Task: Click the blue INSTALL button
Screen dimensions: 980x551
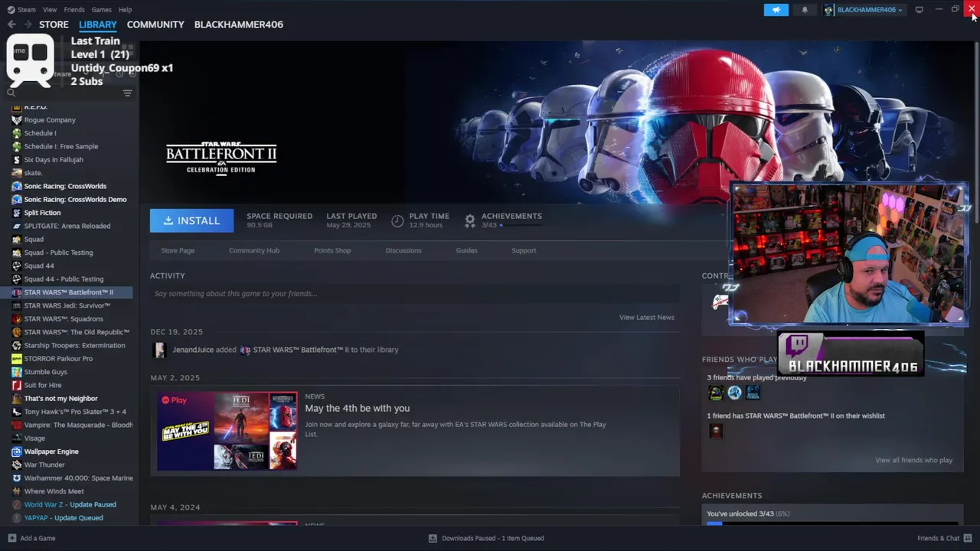Action: 191,220
